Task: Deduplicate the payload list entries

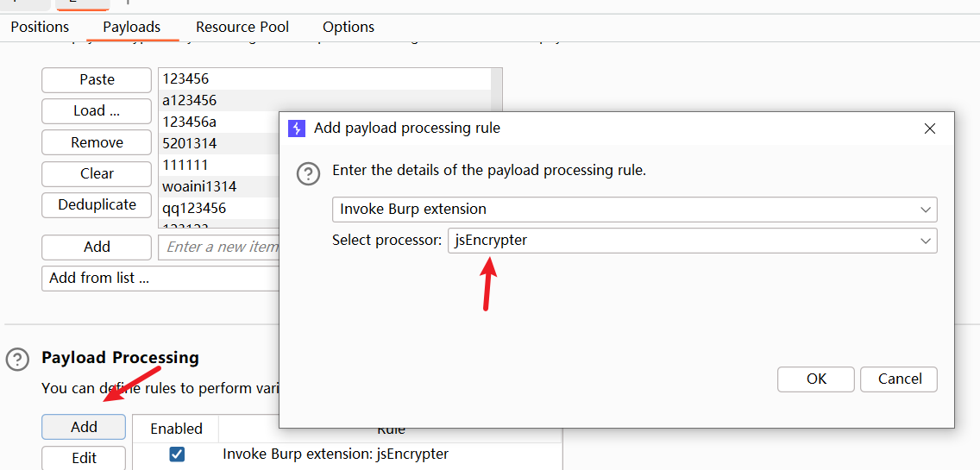Action: (x=97, y=204)
